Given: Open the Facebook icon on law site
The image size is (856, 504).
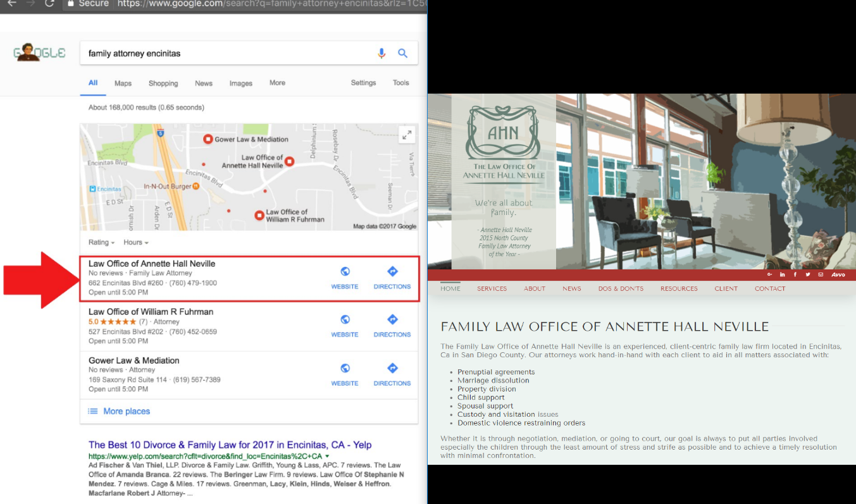Looking at the screenshot, I should click(x=795, y=274).
